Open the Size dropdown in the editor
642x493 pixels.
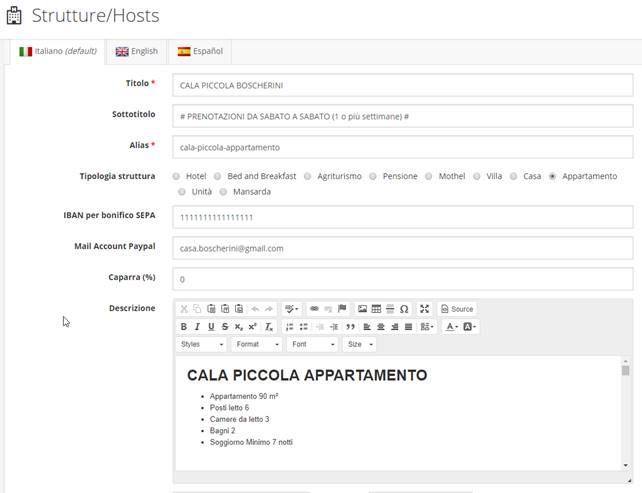tap(359, 344)
